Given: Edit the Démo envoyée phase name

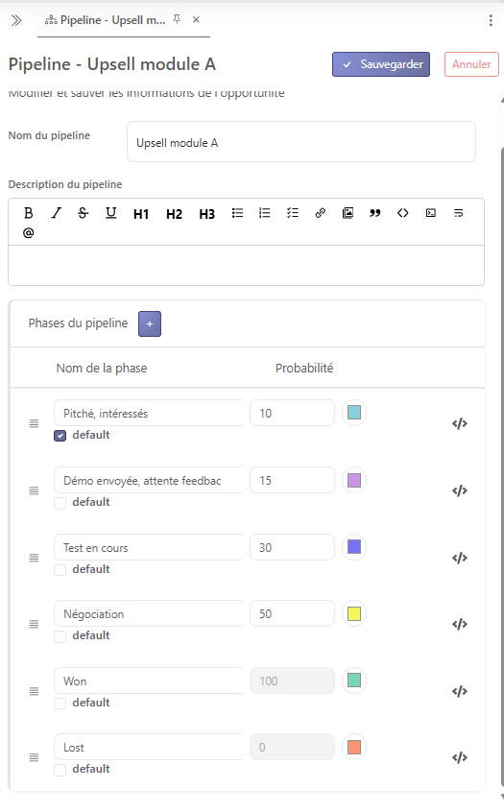Looking at the screenshot, I should click(x=148, y=480).
